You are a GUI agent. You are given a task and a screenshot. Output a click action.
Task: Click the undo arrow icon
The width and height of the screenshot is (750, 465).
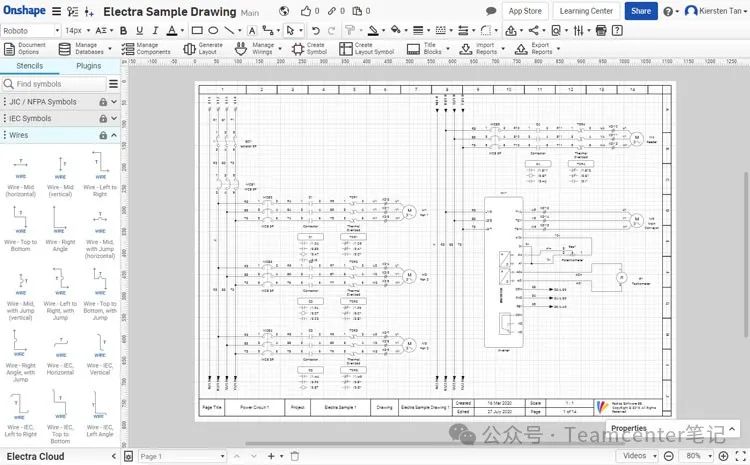316,31
